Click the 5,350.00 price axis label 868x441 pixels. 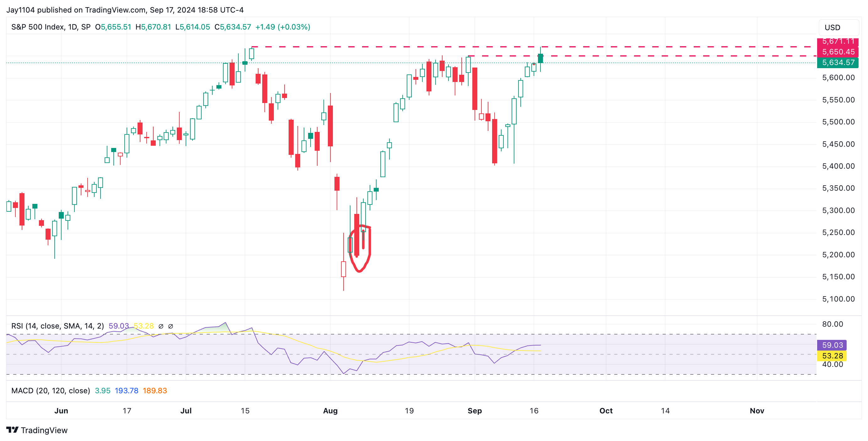click(838, 188)
